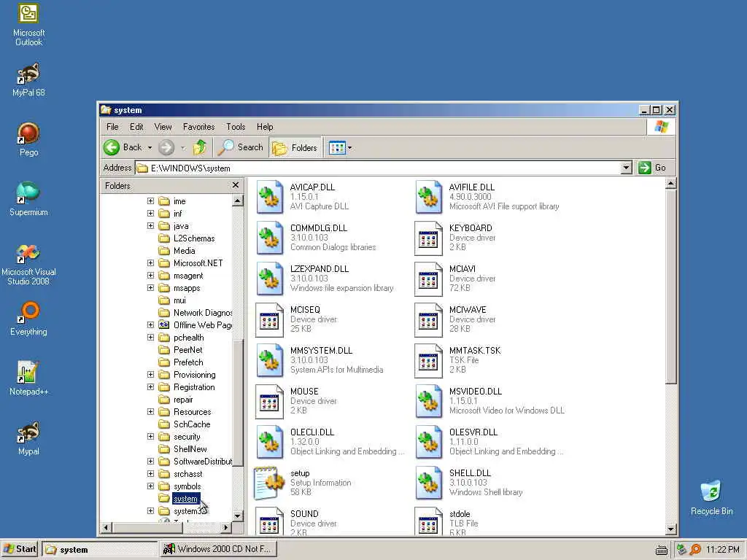Screen dimensions: 747x560
Task: Select the L2Schemas folder in tree
Action: [x=194, y=238]
